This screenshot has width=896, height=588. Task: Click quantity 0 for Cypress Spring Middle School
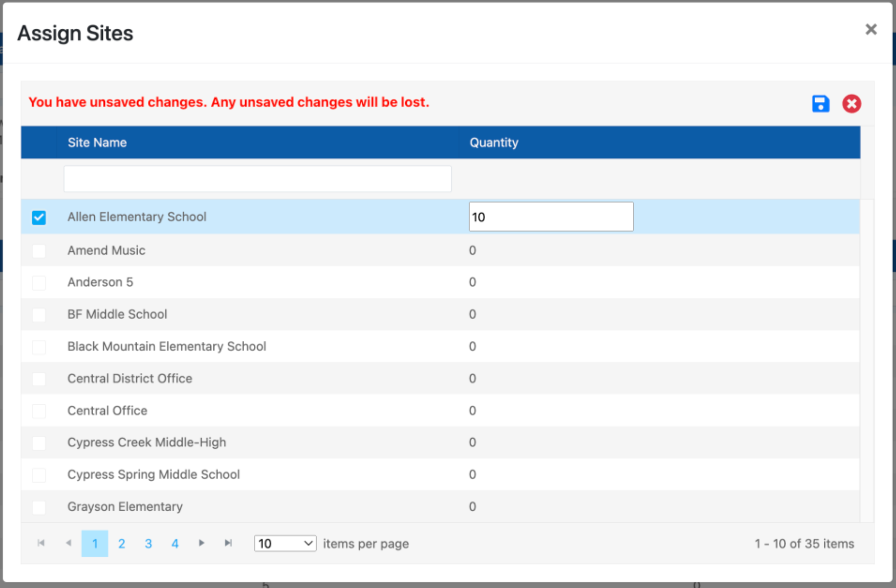[x=473, y=474]
